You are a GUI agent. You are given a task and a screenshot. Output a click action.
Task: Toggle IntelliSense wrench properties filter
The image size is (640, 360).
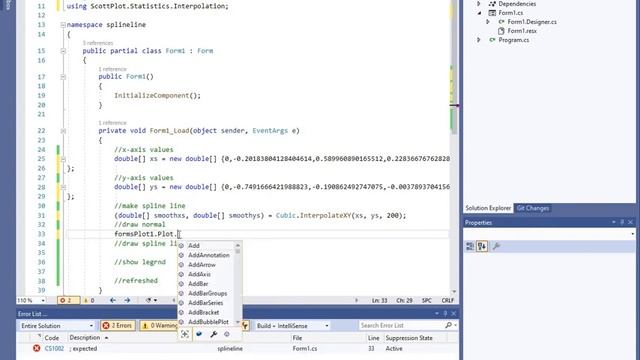[x=213, y=334]
